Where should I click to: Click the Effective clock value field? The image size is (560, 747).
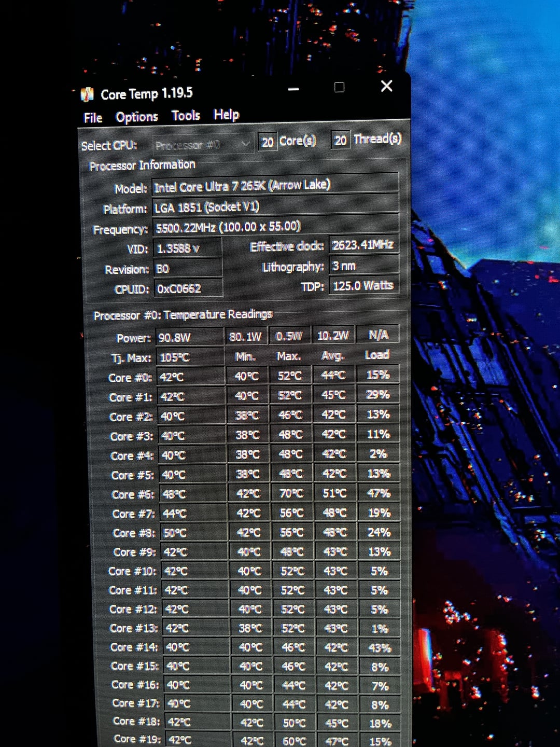pyautogui.click(x=363, y=245)
